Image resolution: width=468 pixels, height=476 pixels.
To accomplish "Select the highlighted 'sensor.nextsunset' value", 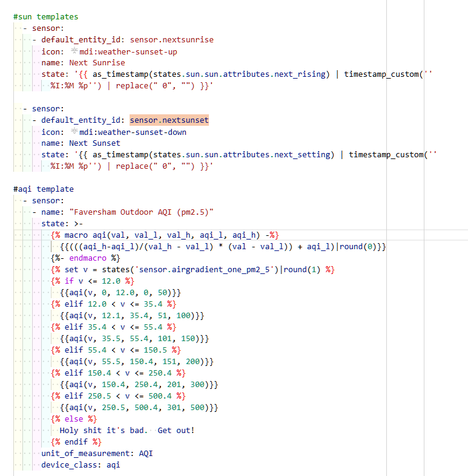I will click(169, 120).
